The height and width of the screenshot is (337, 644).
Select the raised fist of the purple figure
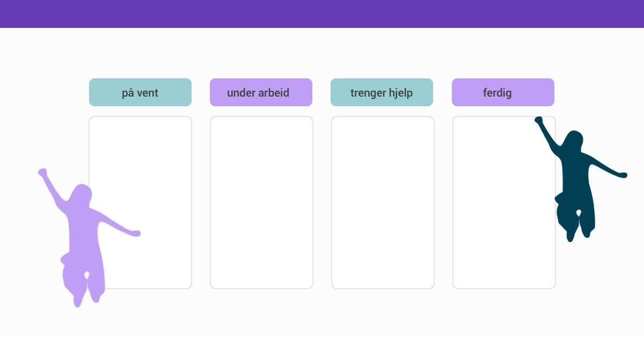tap(42, 172)
